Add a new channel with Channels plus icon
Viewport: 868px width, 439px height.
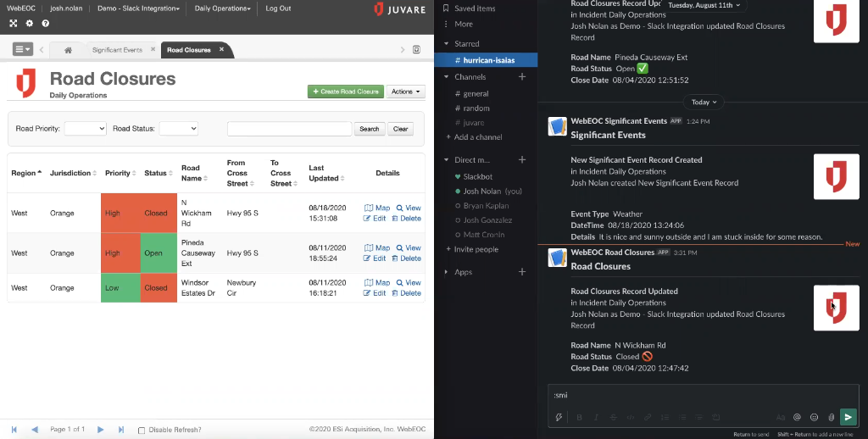(522, 77)
